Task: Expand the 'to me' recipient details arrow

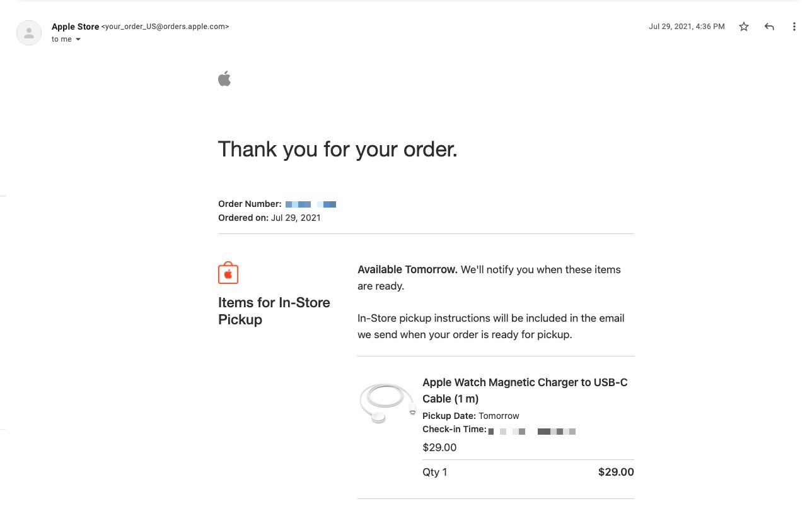Action: click(x=78, y=40)
